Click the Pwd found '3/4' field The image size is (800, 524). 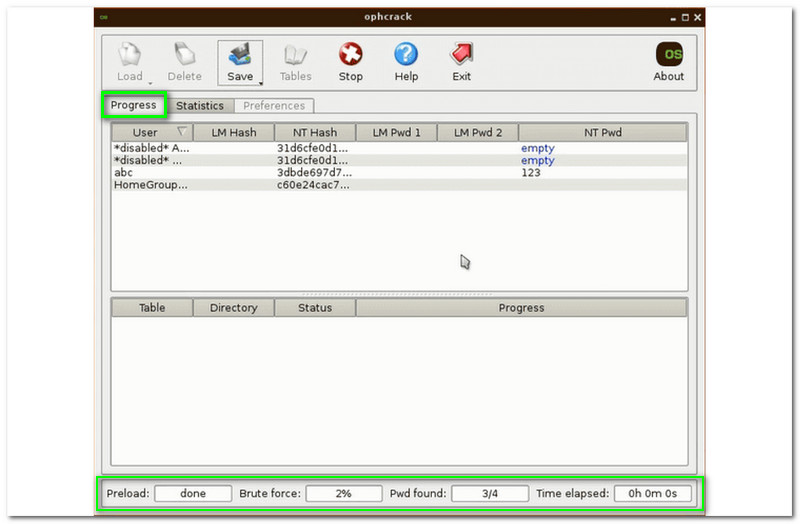click(x=490, y=493)
